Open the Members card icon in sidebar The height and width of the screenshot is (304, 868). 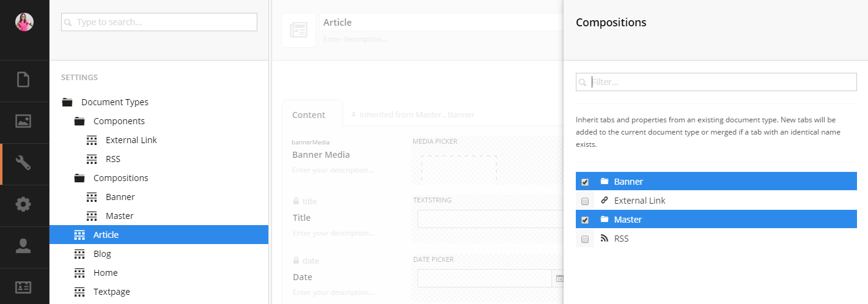[23, 287]
